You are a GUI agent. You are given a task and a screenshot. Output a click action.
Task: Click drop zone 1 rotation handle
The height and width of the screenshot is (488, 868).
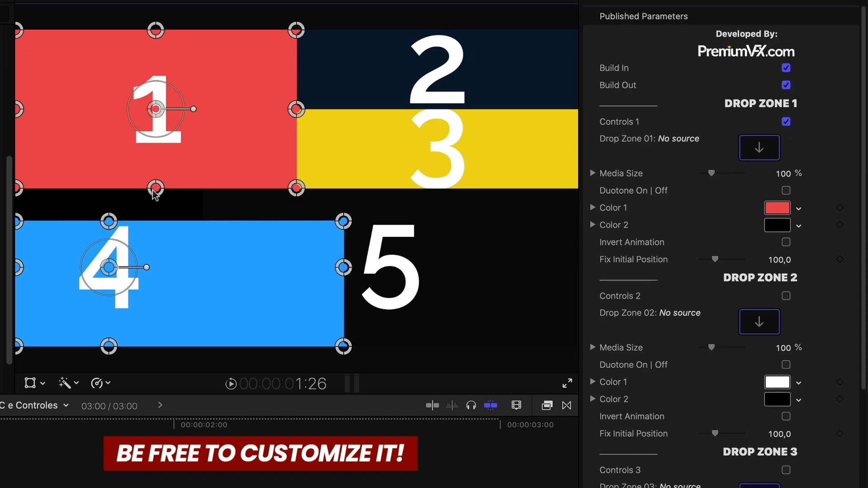pyautogui.click(x=193, y=109)
